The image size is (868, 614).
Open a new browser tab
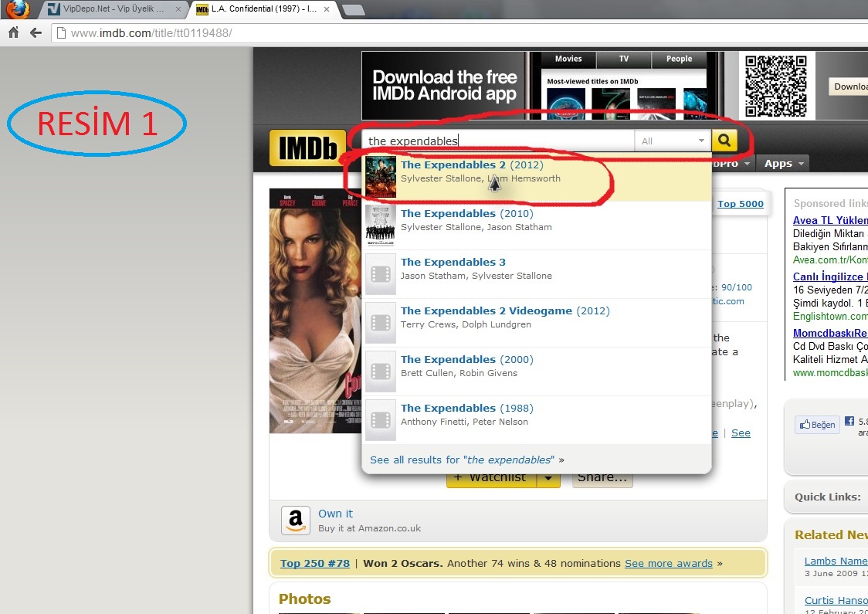(x=353, y=9)
